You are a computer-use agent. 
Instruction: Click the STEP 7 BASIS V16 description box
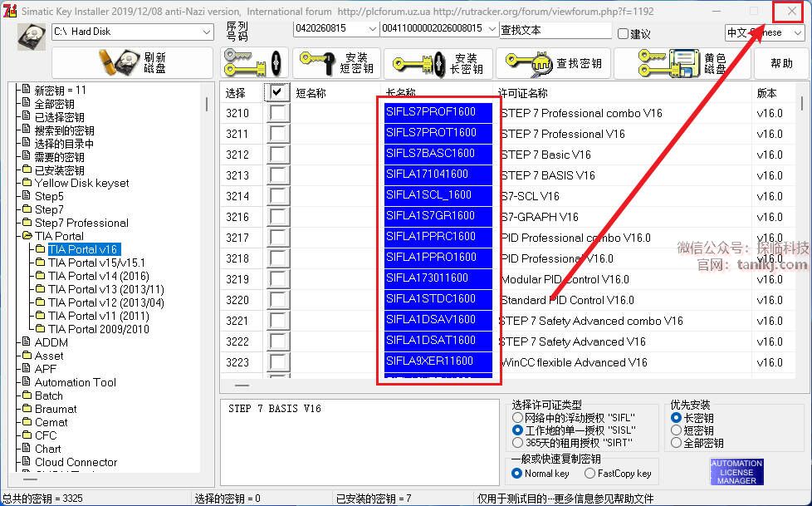(360, 442)
